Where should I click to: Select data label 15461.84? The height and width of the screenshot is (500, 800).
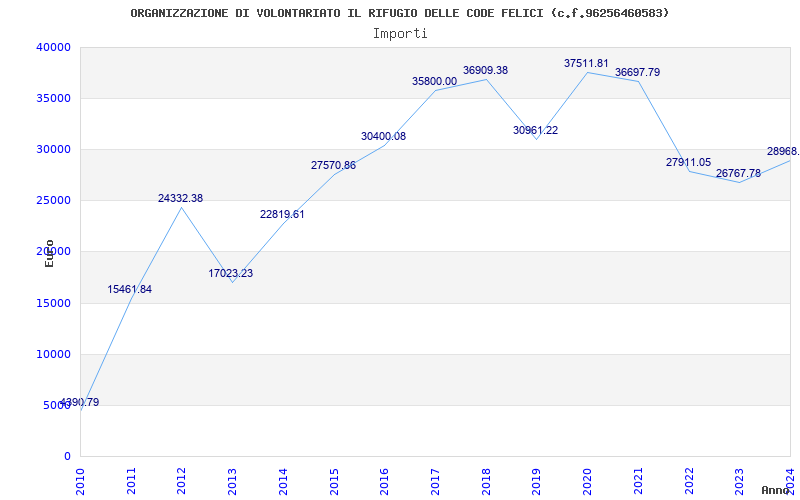click(x=130, y=289)
